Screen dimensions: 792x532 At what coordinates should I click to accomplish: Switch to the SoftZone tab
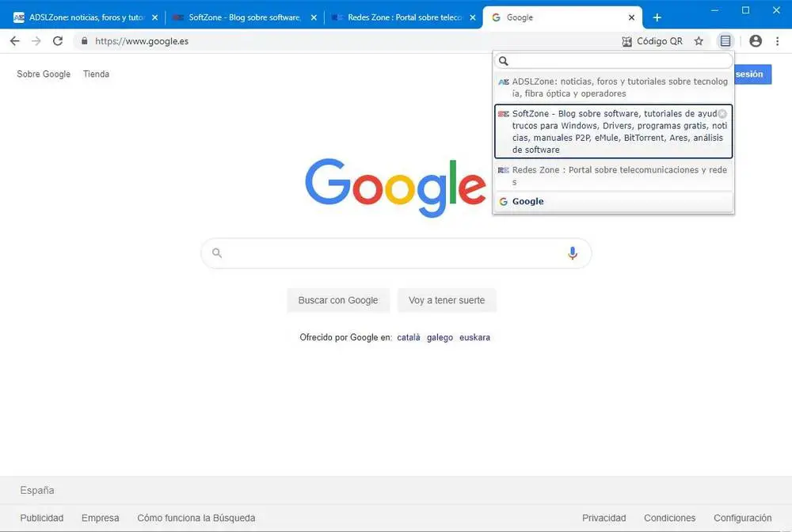pyautogui.click(x=243, y=17)
